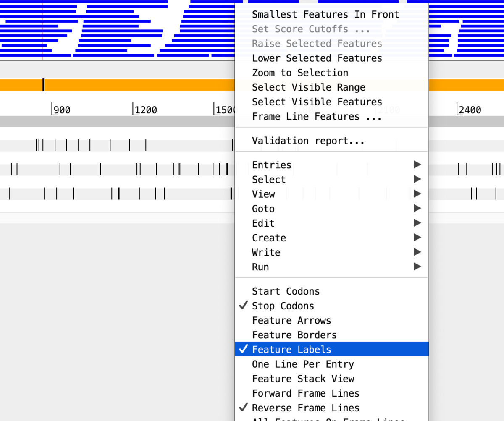504x421 pixels.
Task: Open the View submenu
Action: [x=332, y=194]
